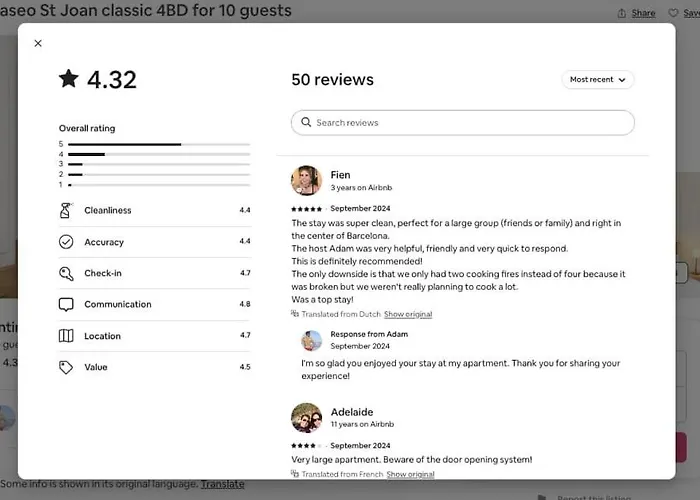Click the Value label
This screenshot has height=500, width=700.
96,367
